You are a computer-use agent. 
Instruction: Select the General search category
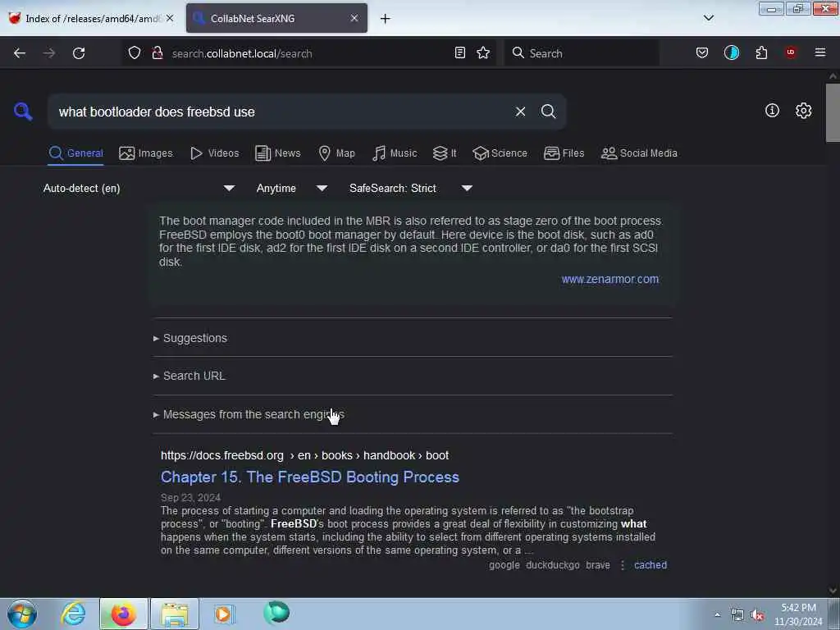coord(76,153)
